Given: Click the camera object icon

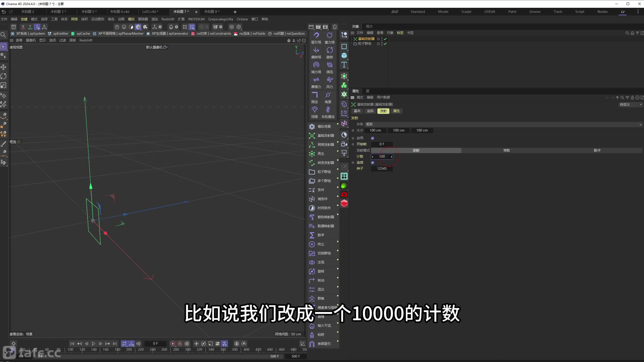Looking at the screenshot, I should point(344,144).
